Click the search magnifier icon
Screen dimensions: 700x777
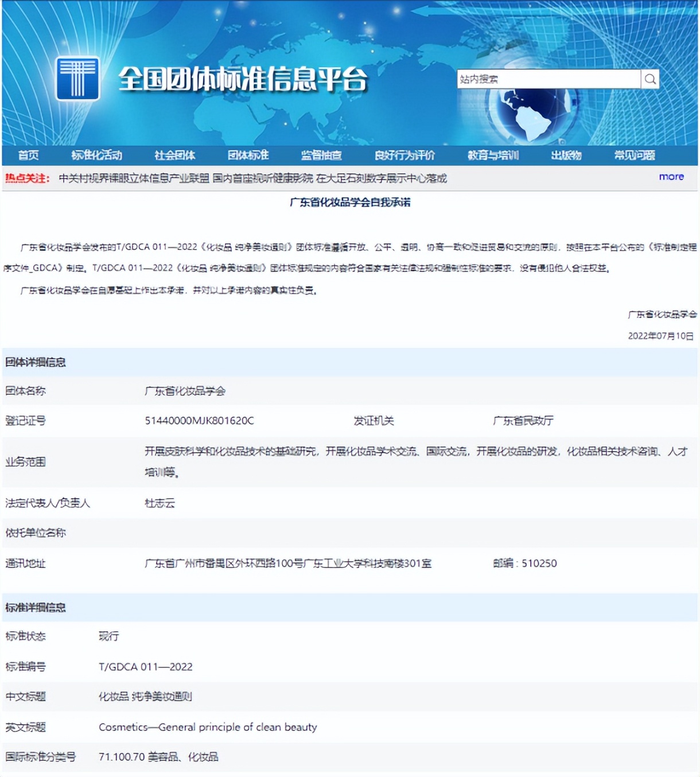click(650, 79)
